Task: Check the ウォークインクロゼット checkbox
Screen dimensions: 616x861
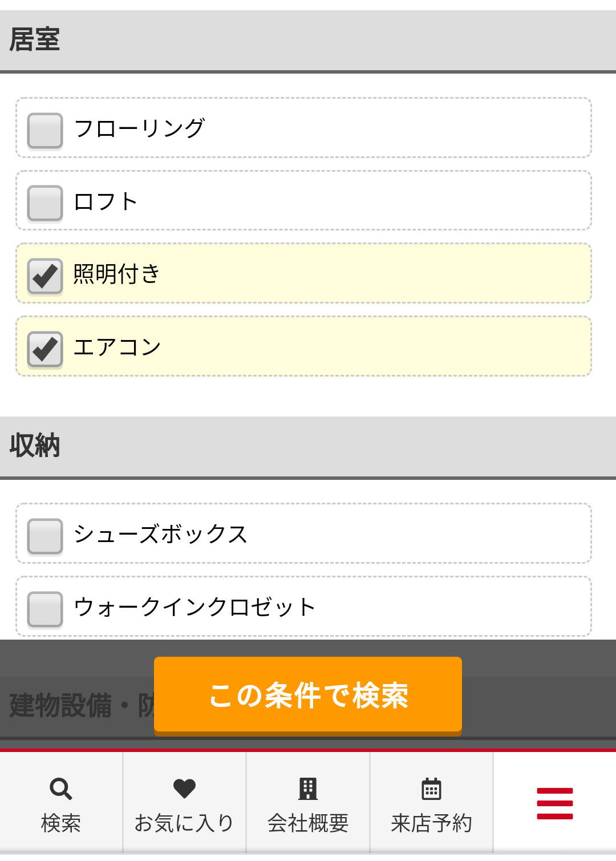Action: coord(45,609)
